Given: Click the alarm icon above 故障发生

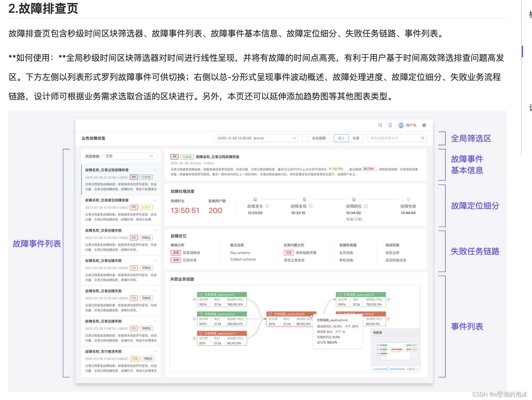Looking at the screenshot, I should point(255,199).
